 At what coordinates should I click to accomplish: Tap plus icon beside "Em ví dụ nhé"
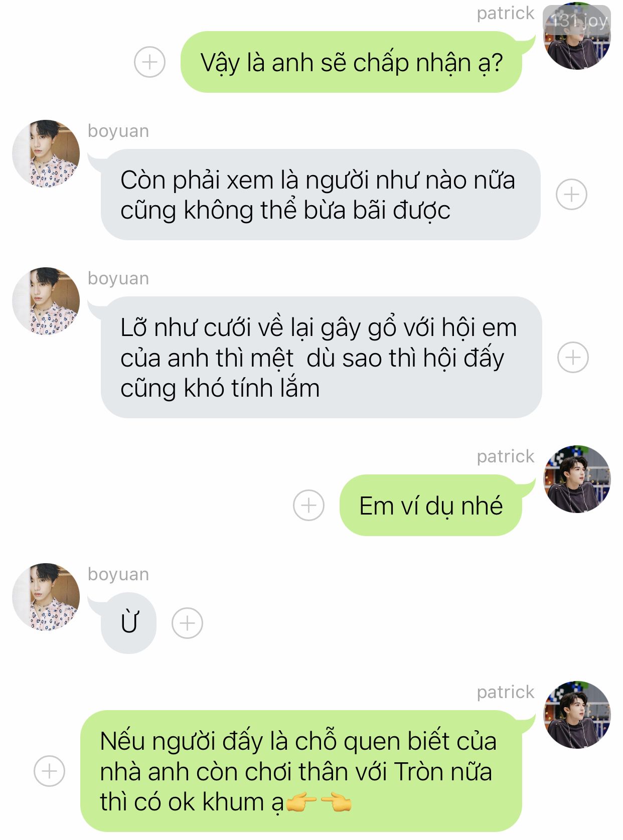click(x=308, y=505)
